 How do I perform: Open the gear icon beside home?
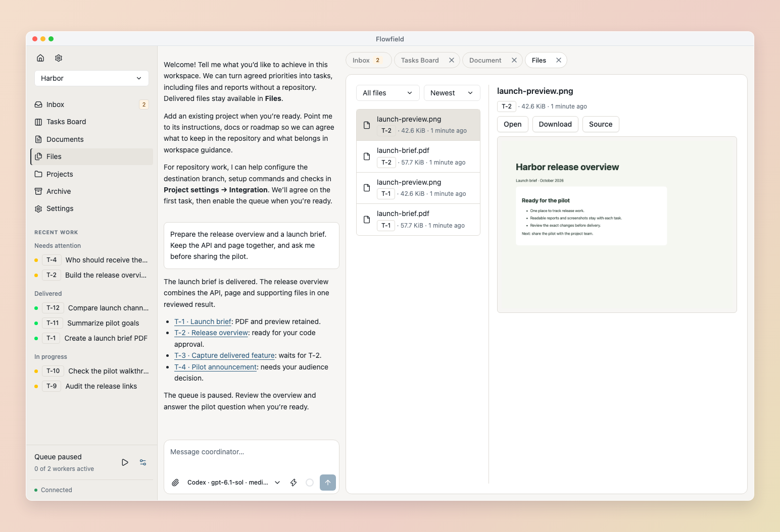(x=59, y=58)
